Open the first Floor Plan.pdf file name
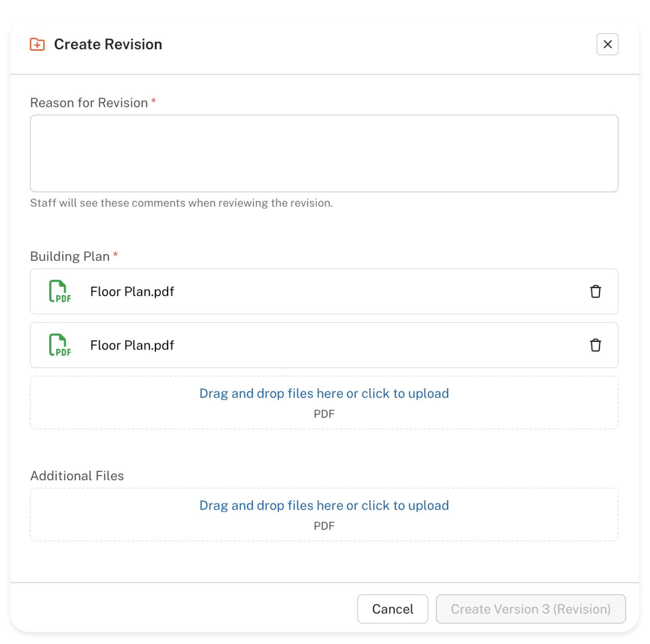Viewport: 650px width, 644px height. pos(132,292)
